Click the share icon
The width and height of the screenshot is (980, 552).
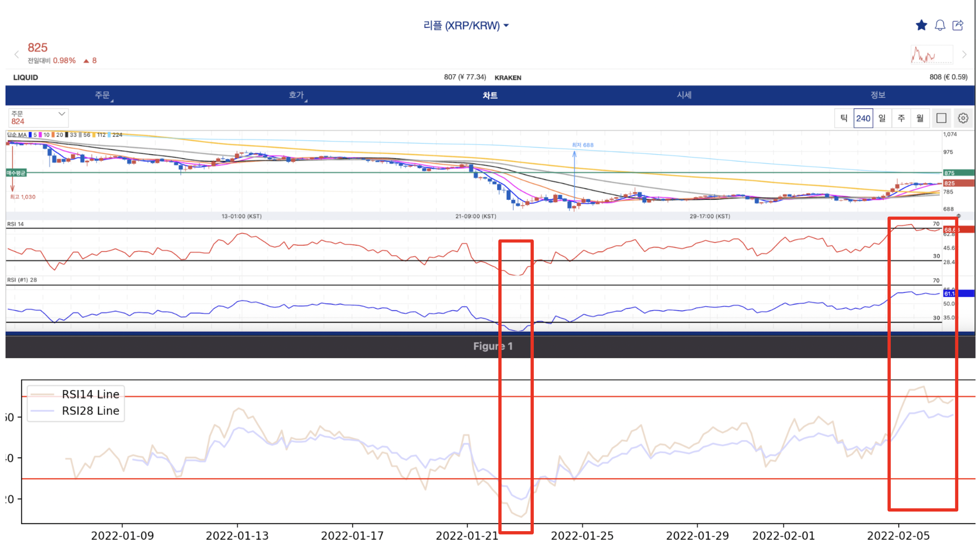coord(958,25)
